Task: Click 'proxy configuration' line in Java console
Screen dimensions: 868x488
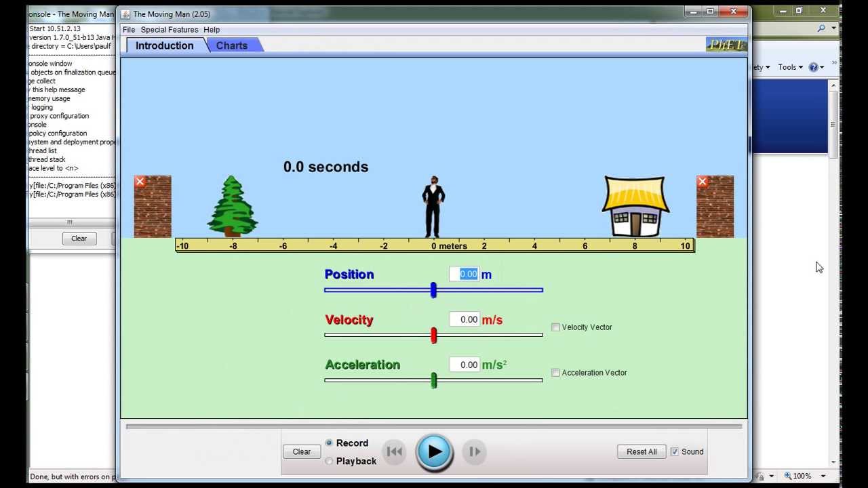Action: coord(59,116)
